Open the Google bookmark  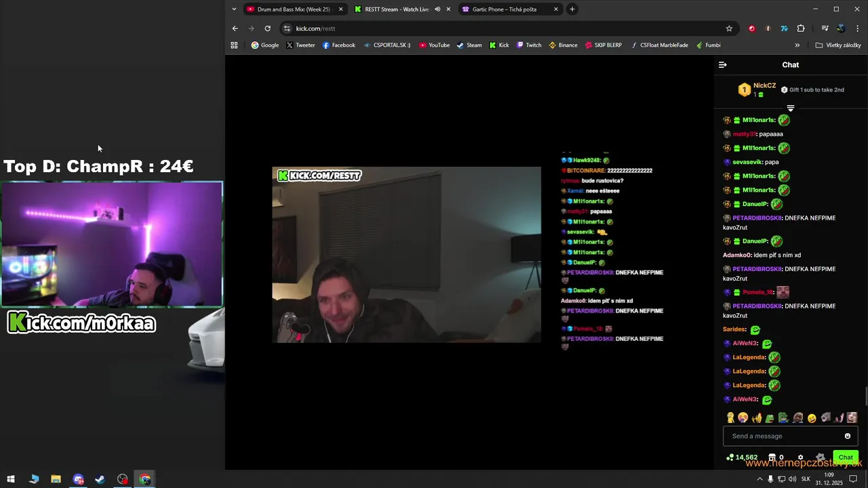(264, 45)
